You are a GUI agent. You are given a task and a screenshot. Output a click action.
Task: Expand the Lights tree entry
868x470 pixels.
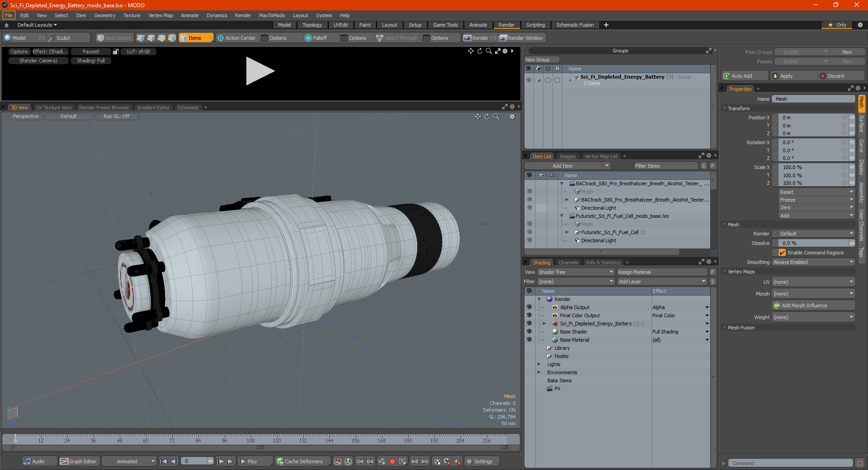[539, 364]
